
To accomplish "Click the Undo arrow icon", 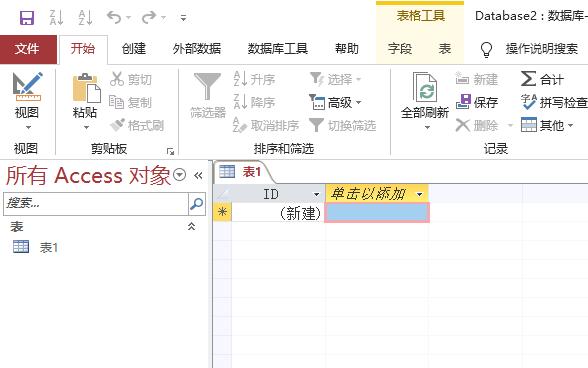I will pos(114,17).
